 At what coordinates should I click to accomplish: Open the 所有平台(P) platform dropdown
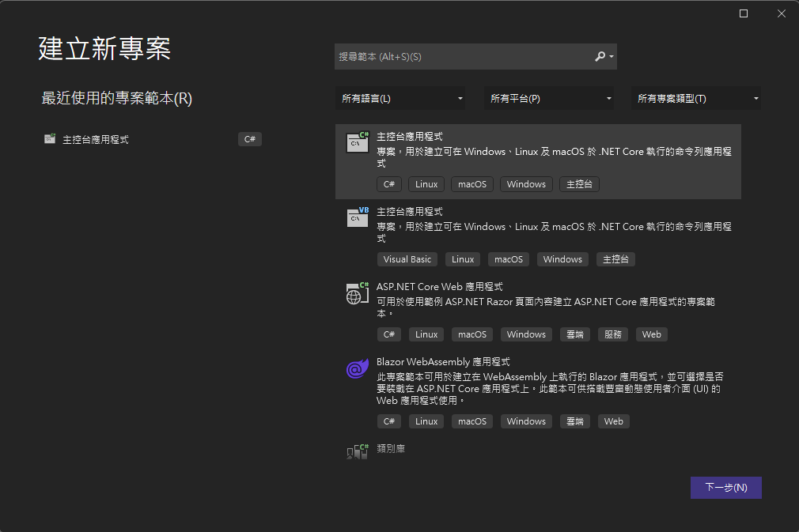point(549,98)
